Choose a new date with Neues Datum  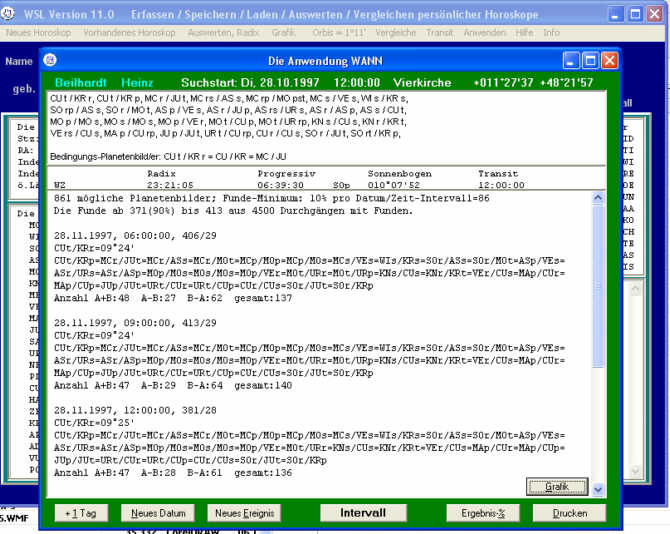158,513
